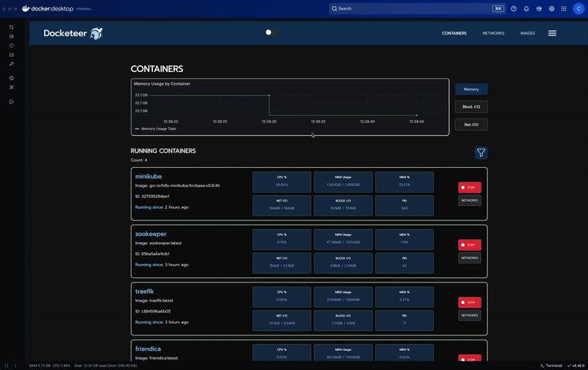Click the ⌘K shortcut badge in Search
Viewport: 588px width, 370px height.
498,9
